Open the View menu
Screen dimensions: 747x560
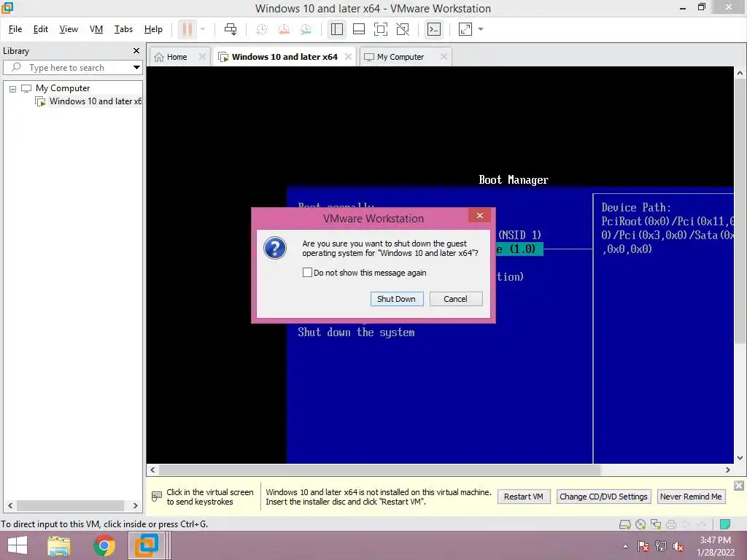[69, 29]
